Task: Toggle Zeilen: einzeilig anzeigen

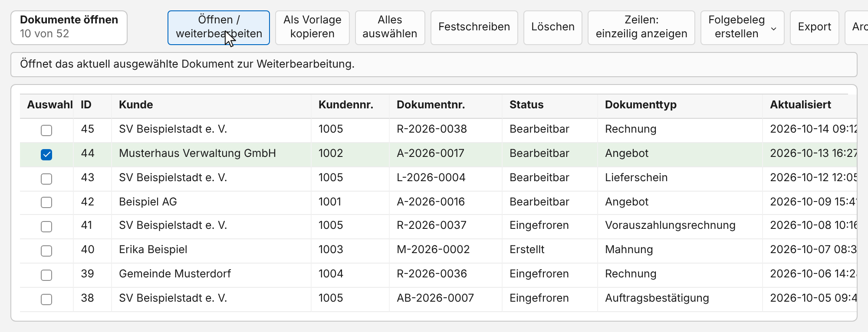Action: [x=641, y=28]
